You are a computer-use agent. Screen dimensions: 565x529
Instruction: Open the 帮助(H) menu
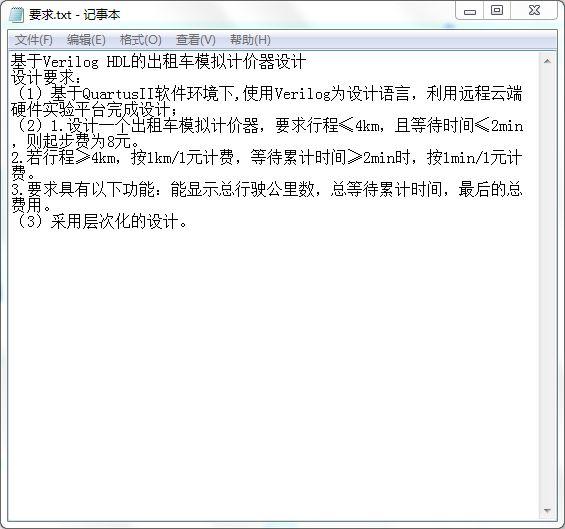coord(250,40)
